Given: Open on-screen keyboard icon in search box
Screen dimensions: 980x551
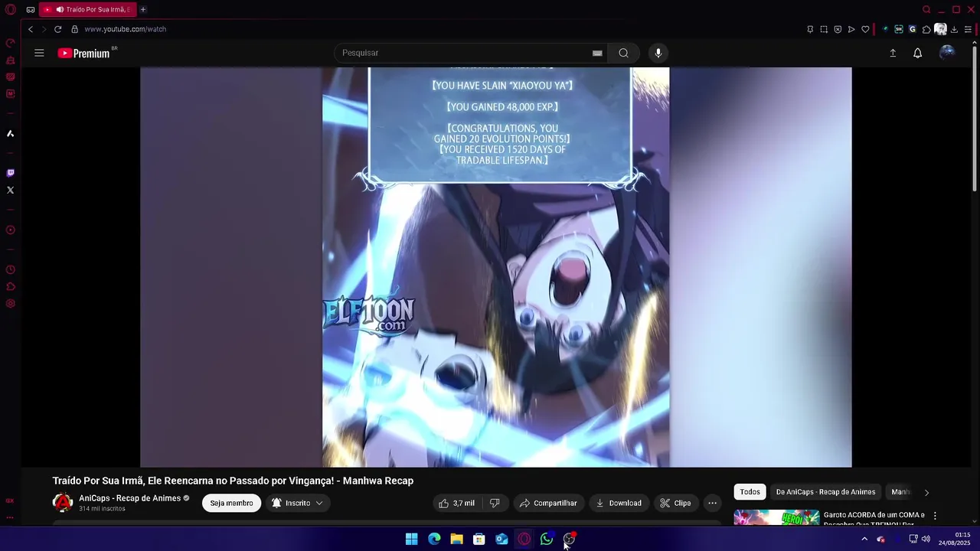Looking at the screenshot, I should point(597,53).
